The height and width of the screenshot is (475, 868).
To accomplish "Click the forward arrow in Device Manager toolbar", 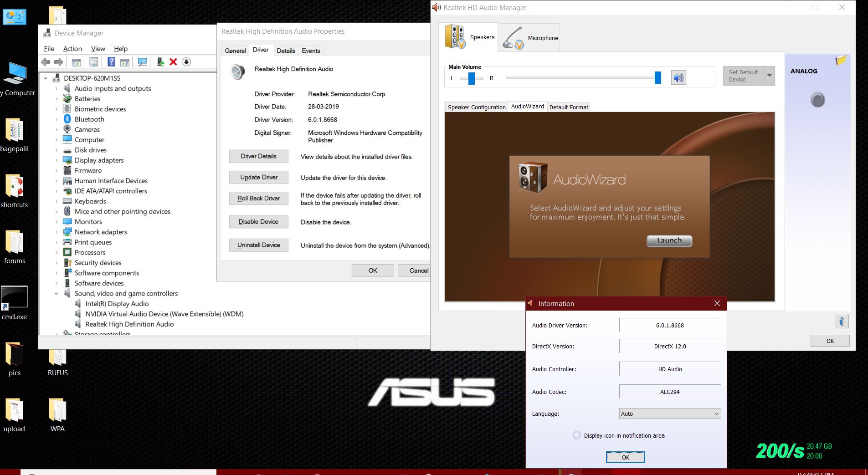I will coord(59,62).
